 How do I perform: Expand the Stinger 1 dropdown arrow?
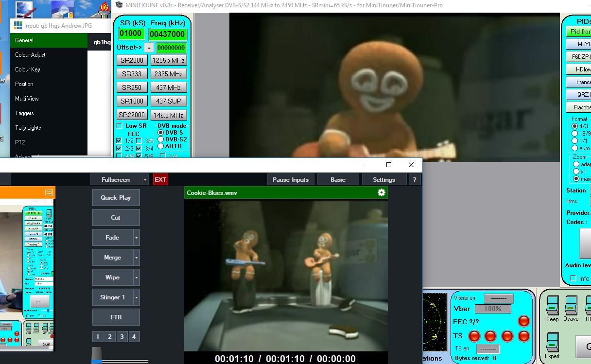[x=137, y=297]
